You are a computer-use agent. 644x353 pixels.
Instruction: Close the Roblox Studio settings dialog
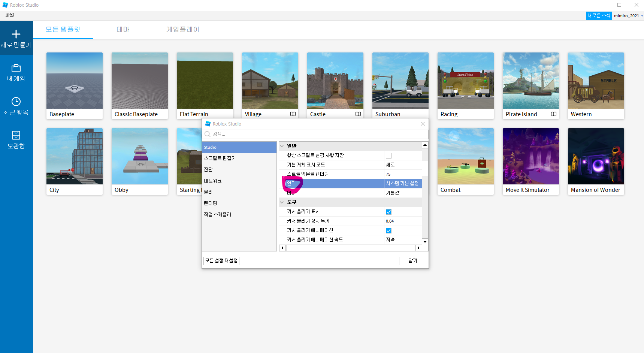[x=423, y=124]
